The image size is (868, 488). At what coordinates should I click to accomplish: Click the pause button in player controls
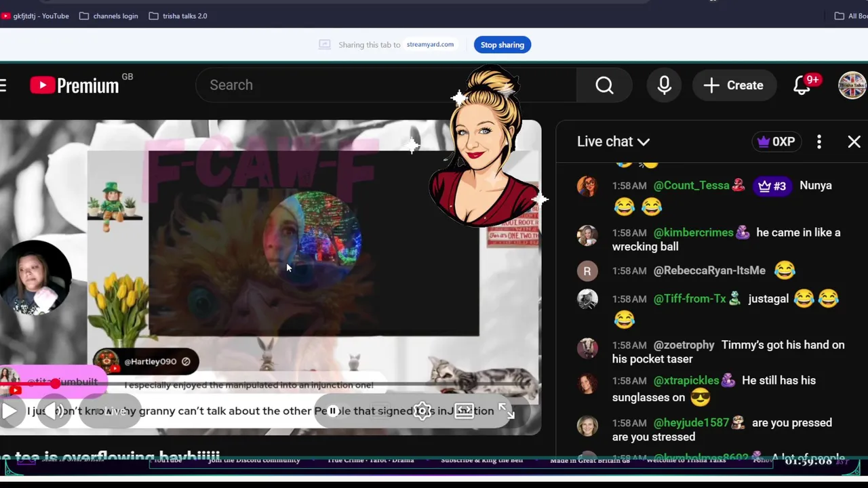tap(332, 411)
